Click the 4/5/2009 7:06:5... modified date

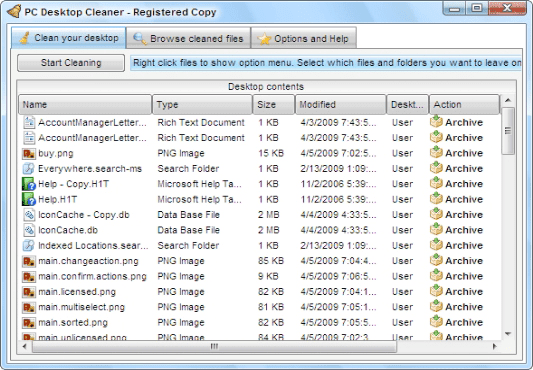338,276
